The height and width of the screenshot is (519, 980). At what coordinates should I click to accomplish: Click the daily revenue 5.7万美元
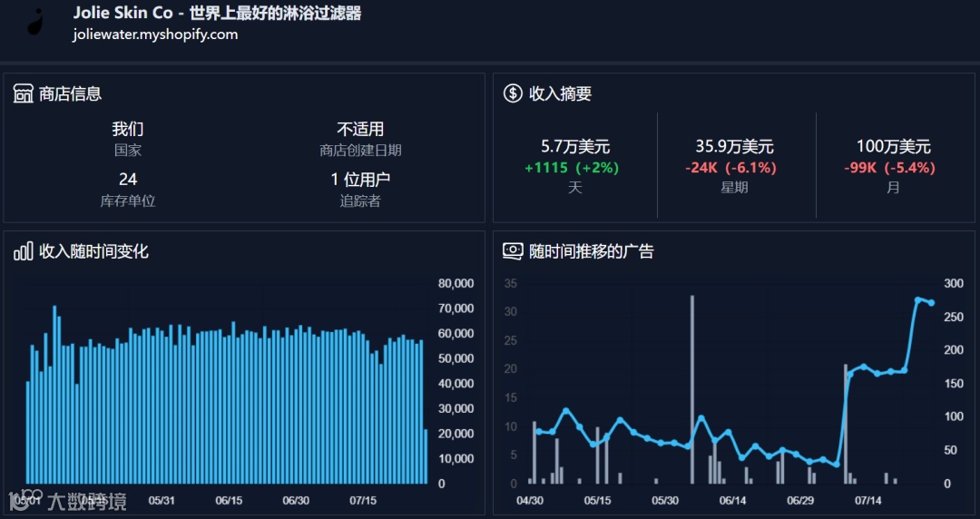click(575, 147)
